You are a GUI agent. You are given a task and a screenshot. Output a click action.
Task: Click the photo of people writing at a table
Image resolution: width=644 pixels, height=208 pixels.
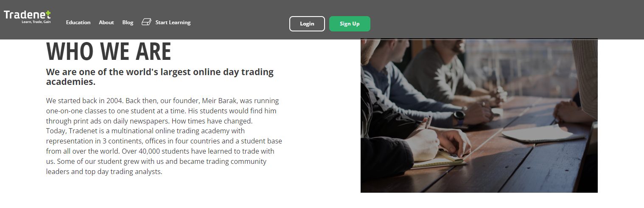(479, 115)
